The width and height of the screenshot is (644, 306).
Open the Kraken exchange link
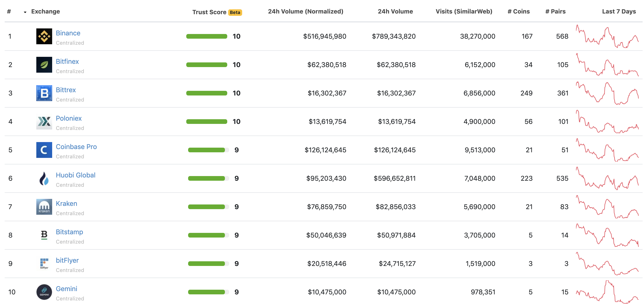click(x=67, y=204)
